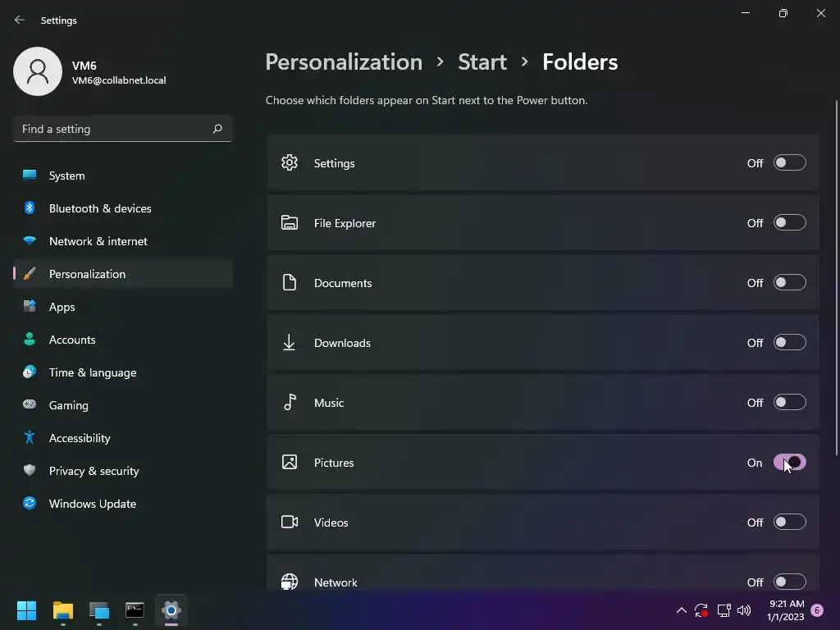Turn on the Network folder toggle

(x=789, y=582)
